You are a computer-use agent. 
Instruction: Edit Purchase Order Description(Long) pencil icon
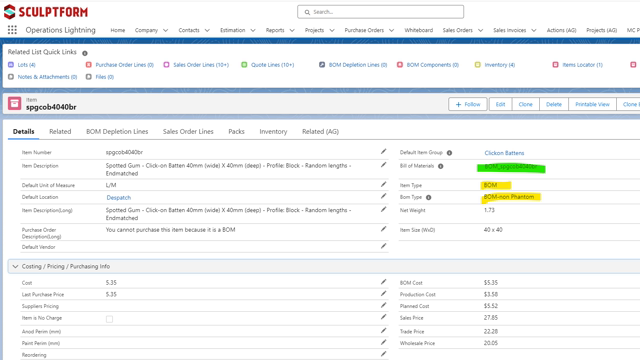pyautogui.click(x=383, y=229)
